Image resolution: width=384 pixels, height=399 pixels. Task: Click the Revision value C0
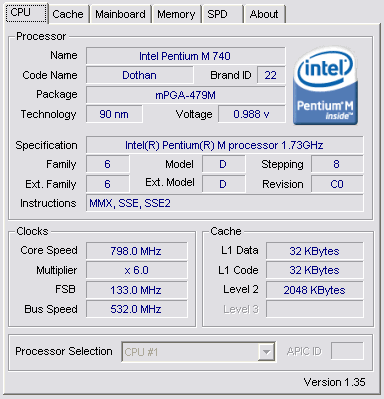[337, 184]
